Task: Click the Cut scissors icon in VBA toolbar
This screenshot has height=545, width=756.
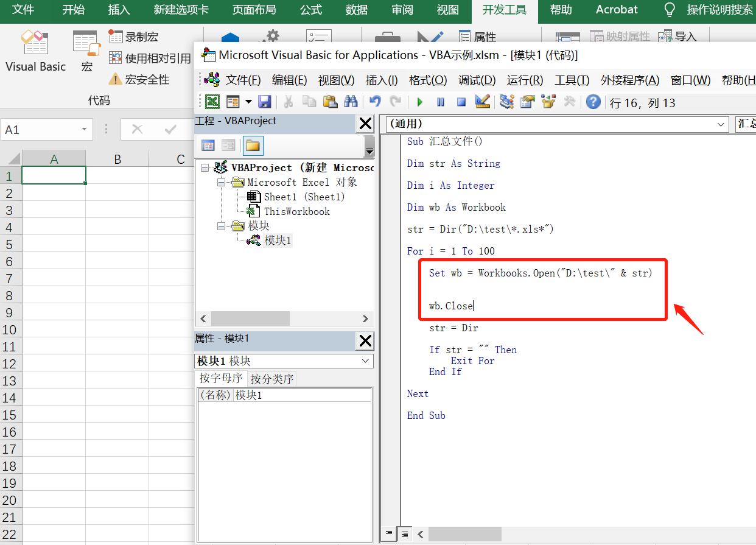Action: click(289, 102)
